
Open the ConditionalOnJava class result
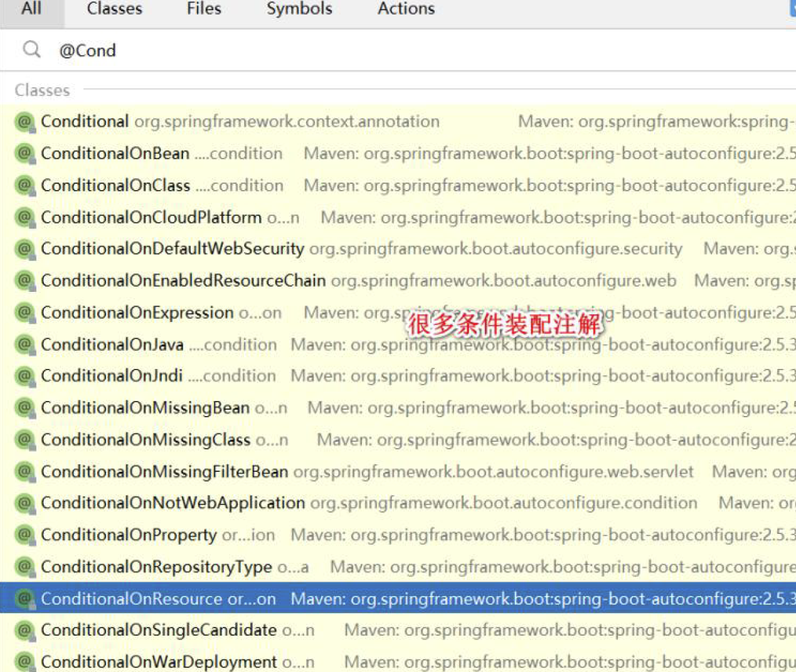click(111, 344)
